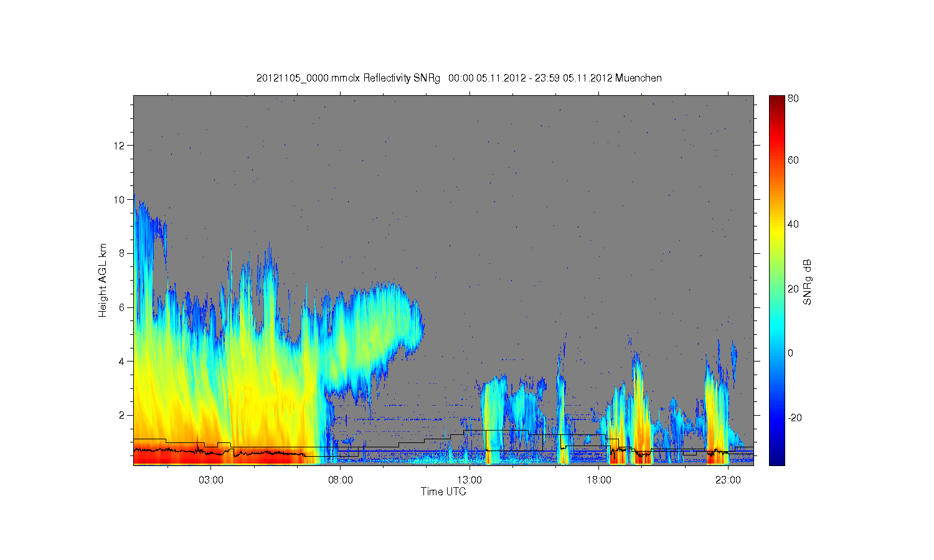Click the 18:00 time tick label
The width and height of the screenshot is (934, 560).
click(599, 480)
